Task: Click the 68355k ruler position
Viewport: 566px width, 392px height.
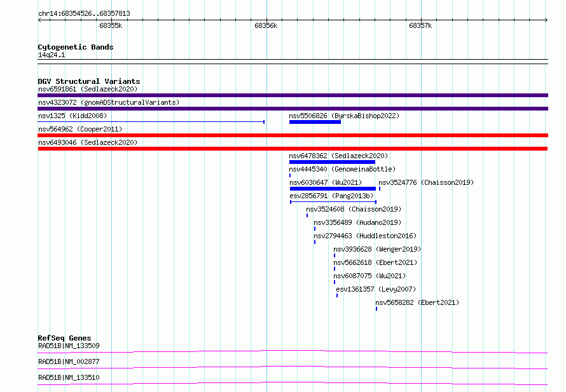Action: 111,25
